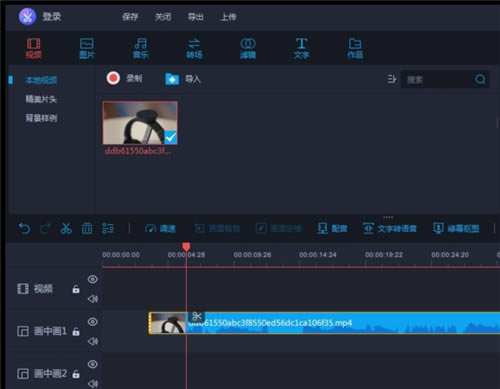The width and height of the screenshot is (500, 389).
Task: Toggle the lock on 画中画2 track
Action: (x=76, y=374)
